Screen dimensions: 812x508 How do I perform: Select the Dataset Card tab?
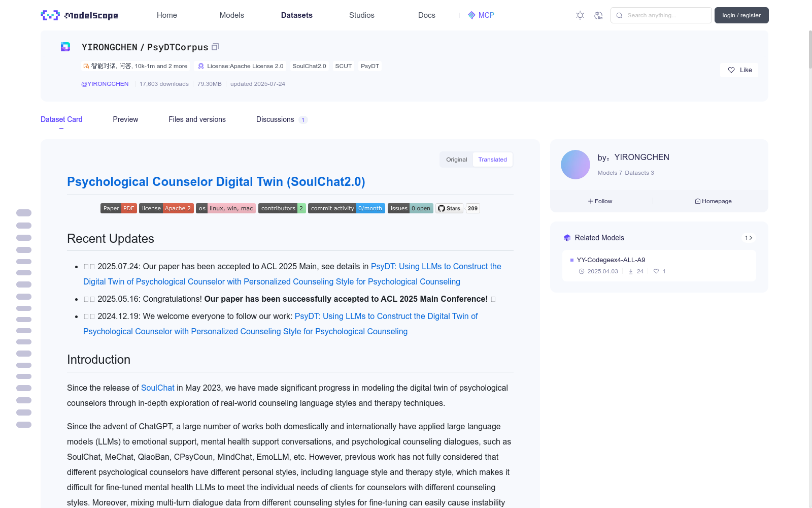coord(61,119)
